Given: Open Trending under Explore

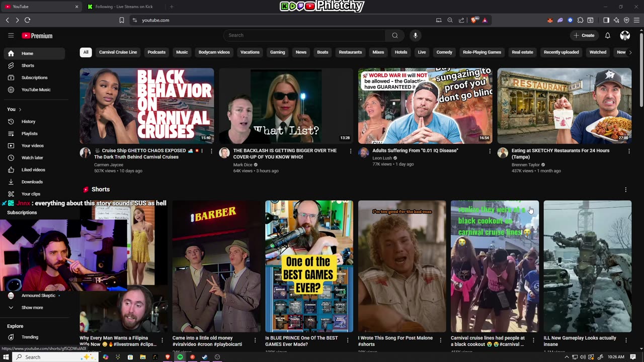Looking at the screenshot, I should pyautogui.click(x=34, y=337).
